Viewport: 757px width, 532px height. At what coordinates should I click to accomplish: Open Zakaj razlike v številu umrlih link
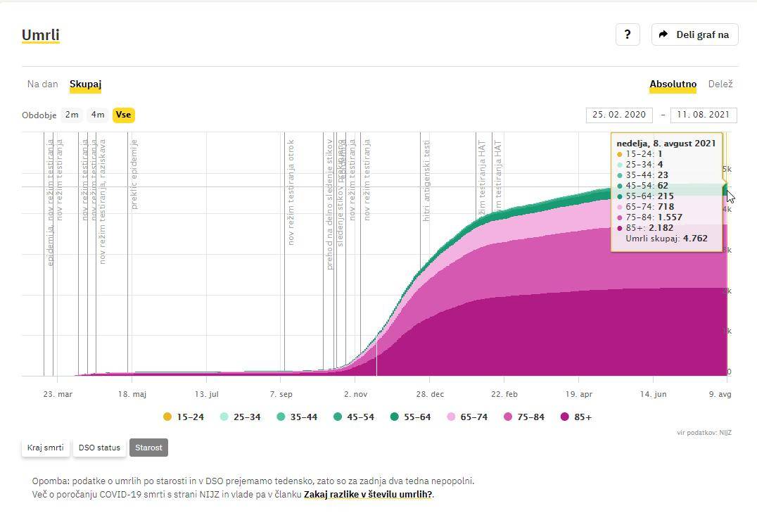point(368,494)
